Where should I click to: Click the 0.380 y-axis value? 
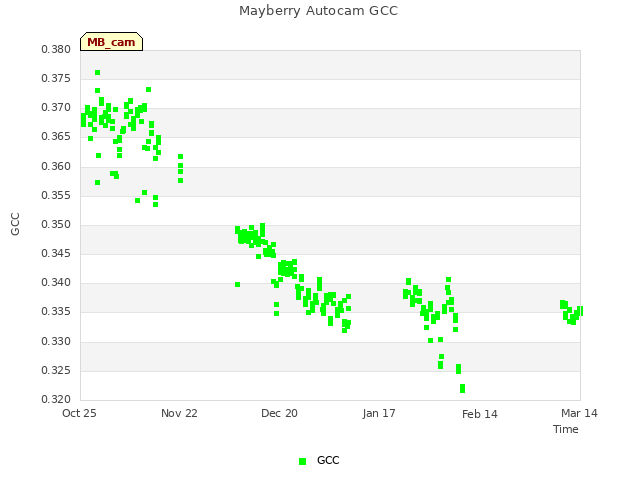coord(56,49)
